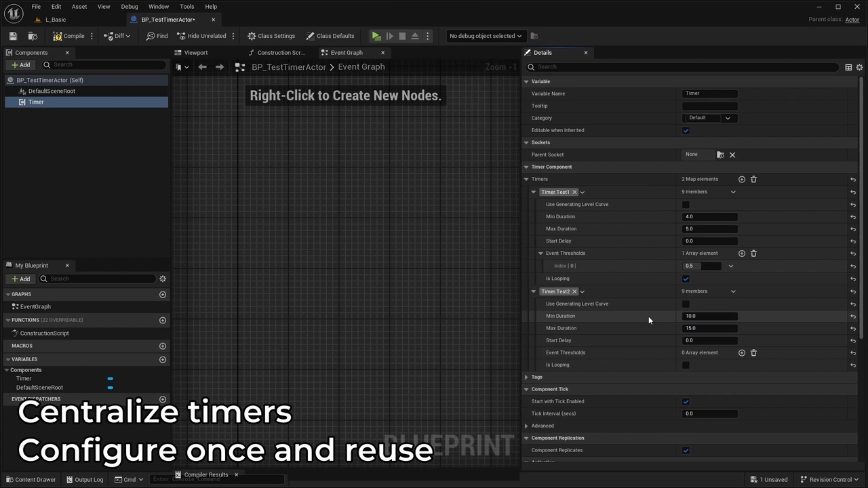This screenshot has width=868, height=488.
Task: Click the Eject icon in the play toolbar
Action: pyautogui.click(x=415, y=36)
